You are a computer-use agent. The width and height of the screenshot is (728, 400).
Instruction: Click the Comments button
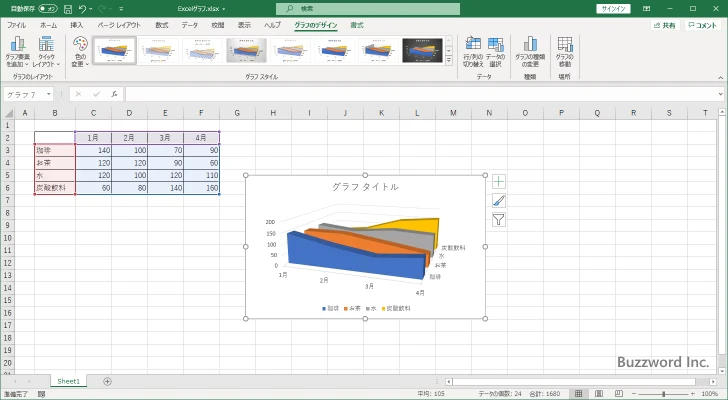(703, 26)
